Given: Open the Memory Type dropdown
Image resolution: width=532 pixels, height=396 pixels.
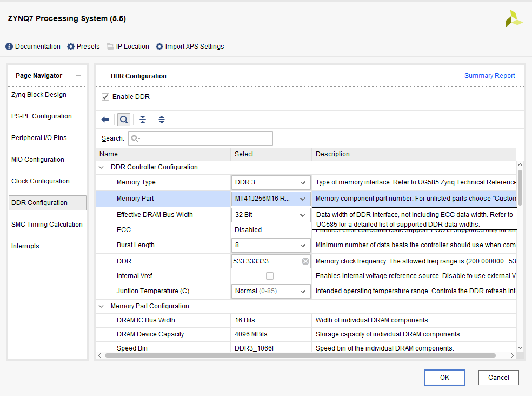Looking at the screenshot, I should tap(271, 182).
